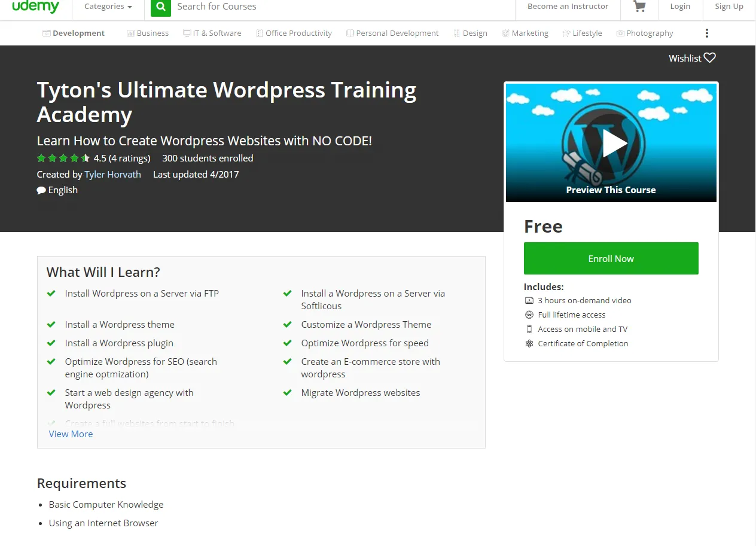756x546 pixels.
Task: Click the Udemy logo
Action: point(35,7)
